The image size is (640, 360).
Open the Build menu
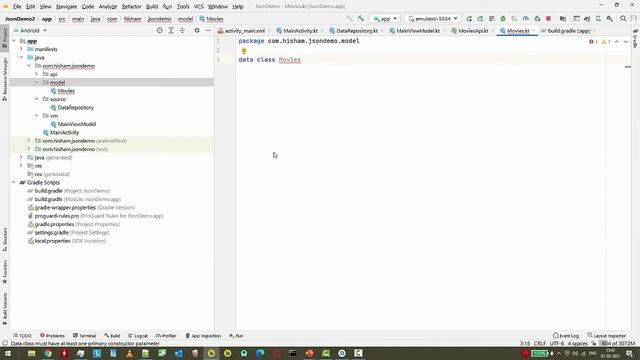click(152, 7)
